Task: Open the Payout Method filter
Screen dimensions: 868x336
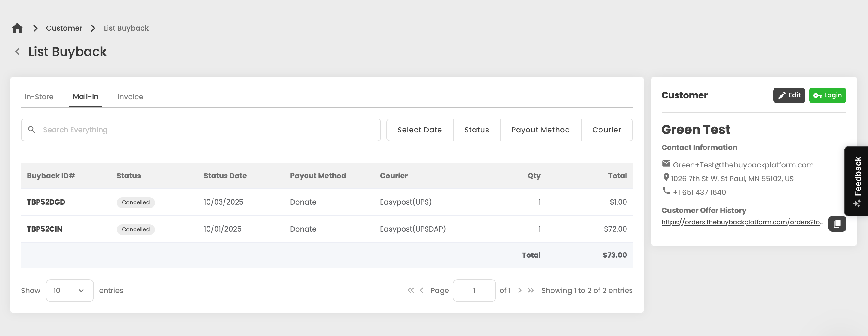Action: click(540, 130)
